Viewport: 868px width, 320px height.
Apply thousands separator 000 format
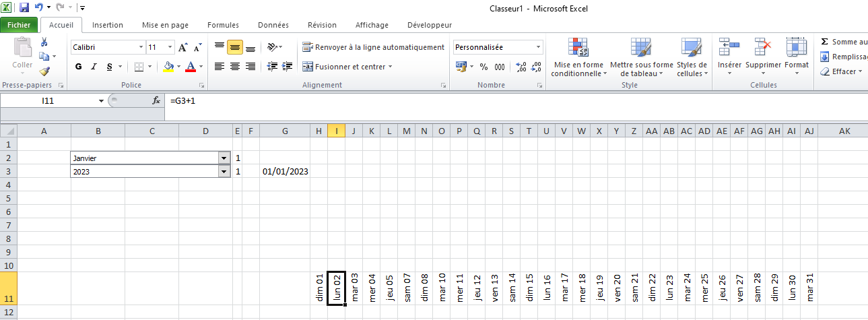coord(500,67)
